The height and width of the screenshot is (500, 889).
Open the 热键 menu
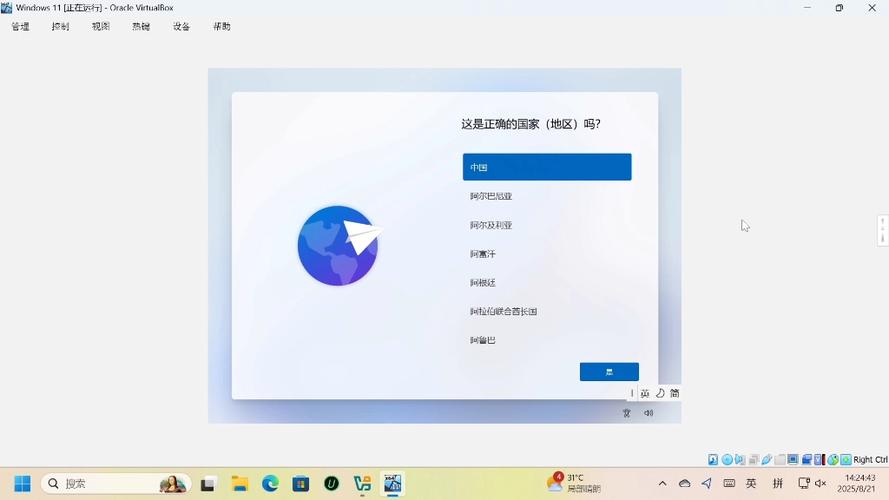[x=141, y=26]
